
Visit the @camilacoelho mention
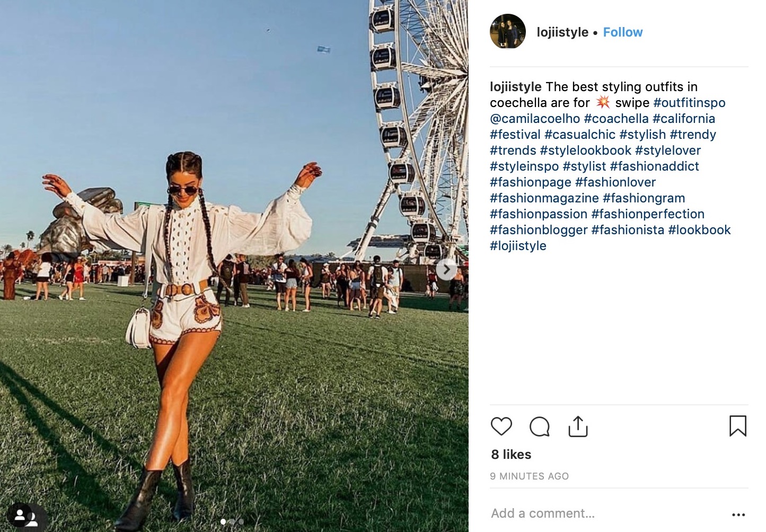535,119
